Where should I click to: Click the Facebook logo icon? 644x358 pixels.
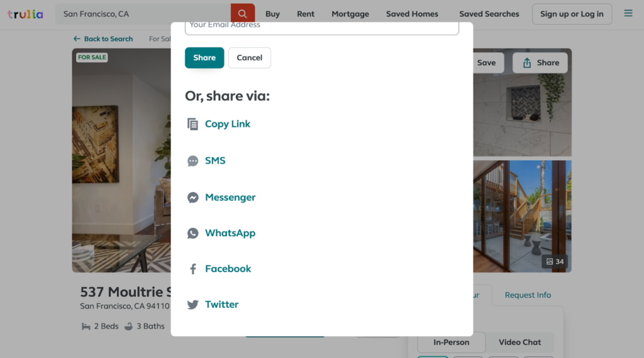pyautogui.click(x=192, y=269)
